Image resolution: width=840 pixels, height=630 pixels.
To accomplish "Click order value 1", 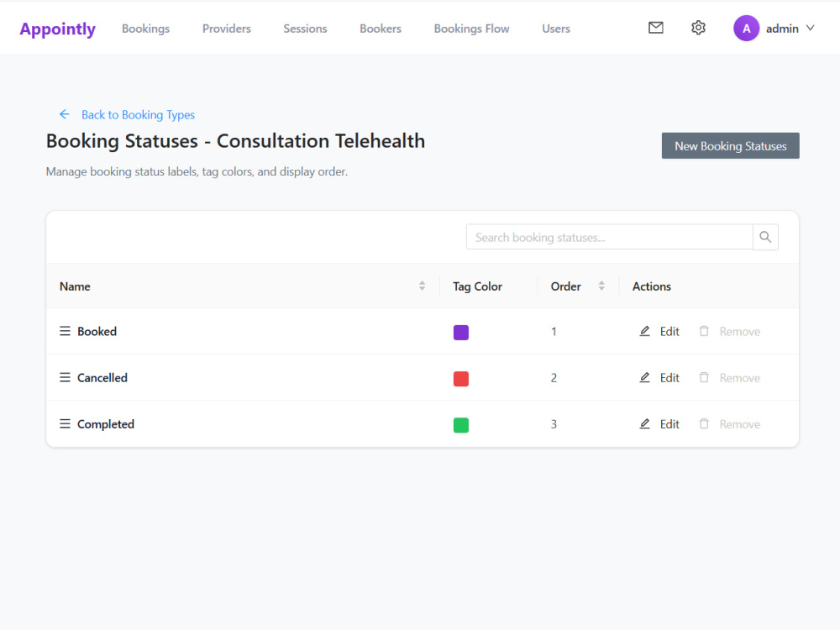I will (x=554, y=332).
